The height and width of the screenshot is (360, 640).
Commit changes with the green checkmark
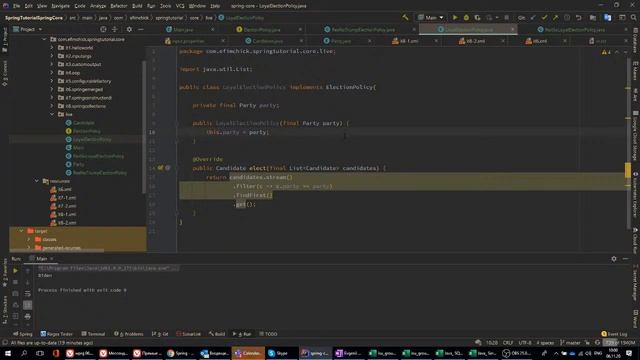(544, 18)
